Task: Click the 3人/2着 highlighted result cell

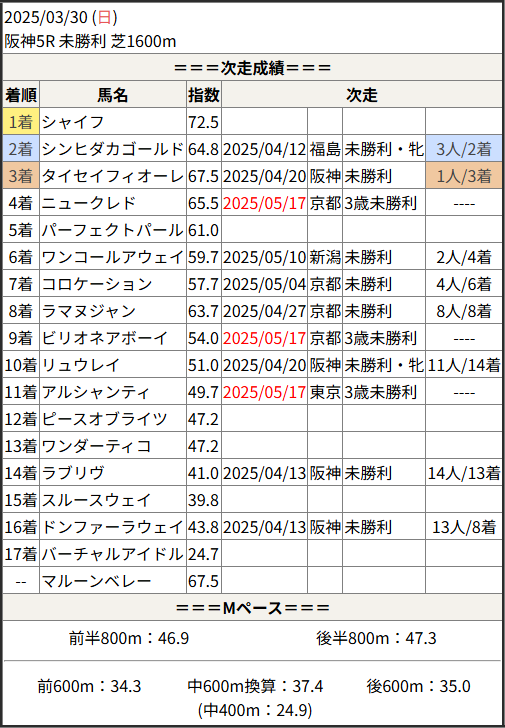Action: coord(464,149)
